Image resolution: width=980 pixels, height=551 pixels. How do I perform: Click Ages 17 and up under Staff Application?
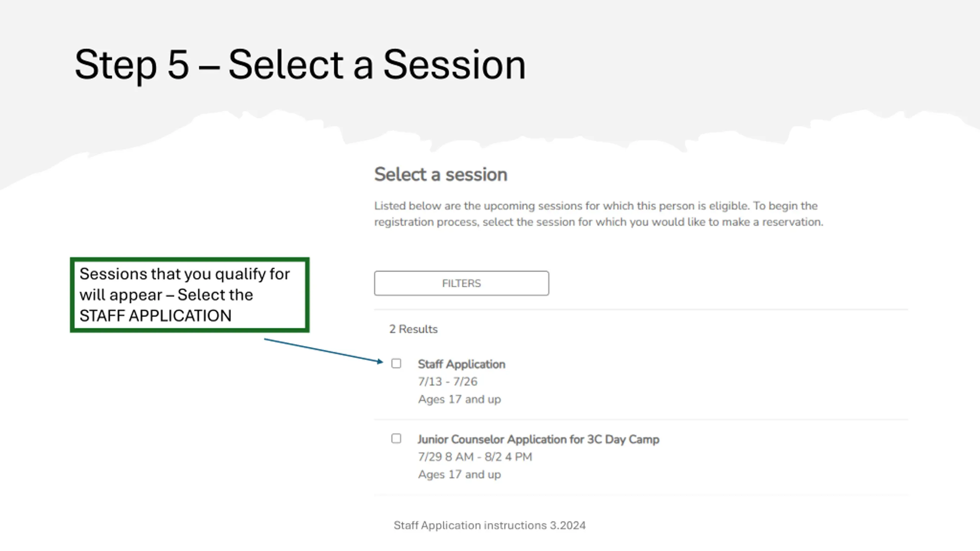(x=459, y=399)
